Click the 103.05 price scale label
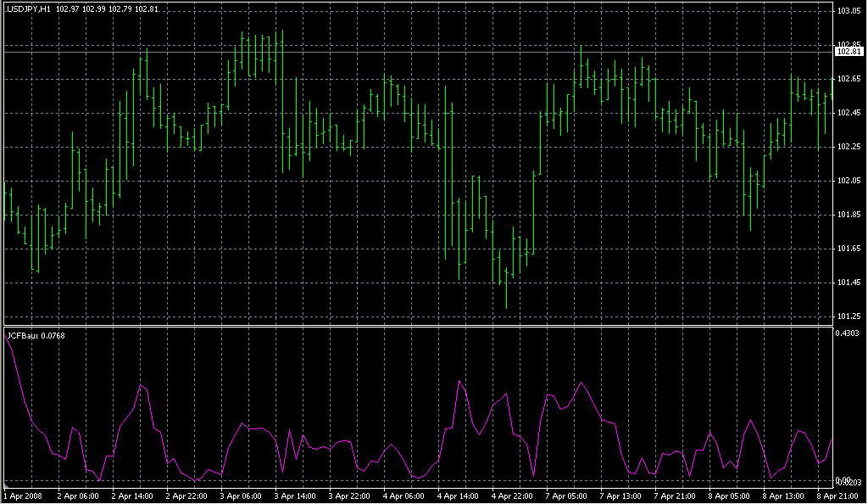Viewport: 868px width, 504px height. 849,11
